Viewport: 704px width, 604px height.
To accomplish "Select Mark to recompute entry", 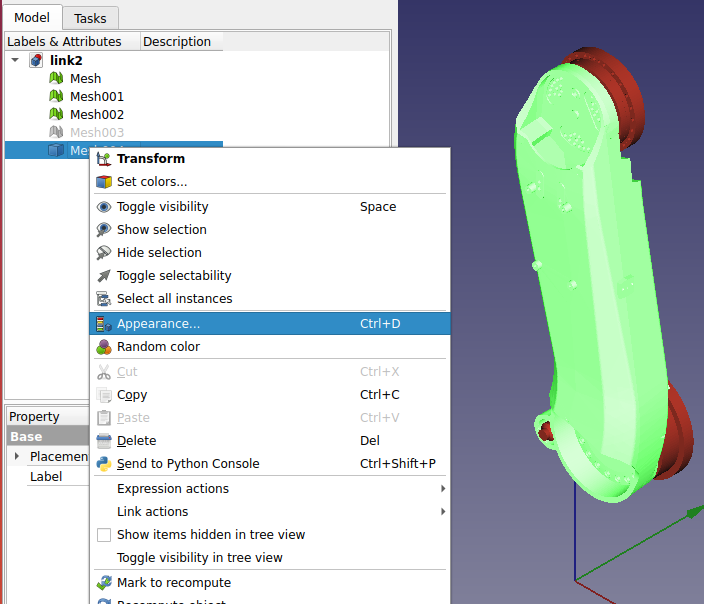I will pyautogui.click(x=173, y=583).
